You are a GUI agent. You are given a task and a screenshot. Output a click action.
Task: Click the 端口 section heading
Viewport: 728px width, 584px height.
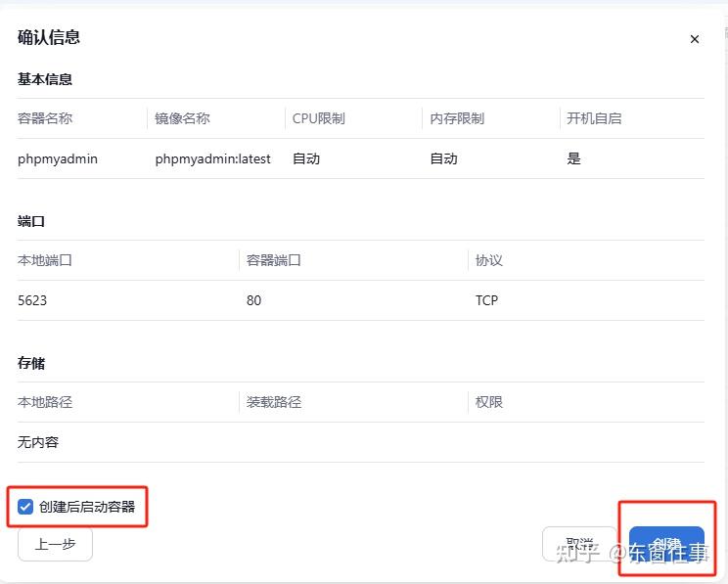point(31,221)
